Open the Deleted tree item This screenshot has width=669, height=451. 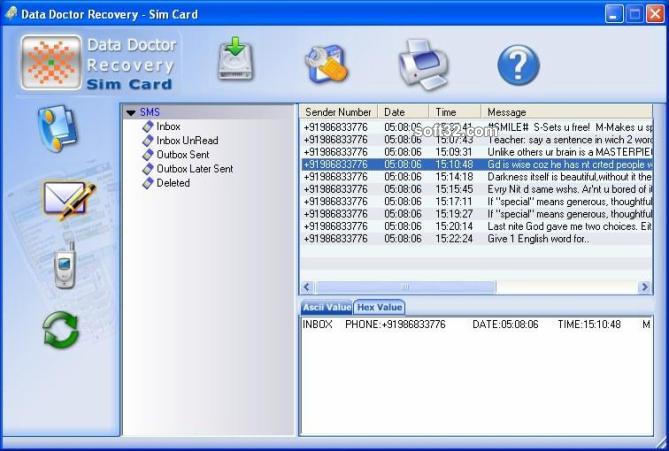pyautogui.click(x=173, y=183)
